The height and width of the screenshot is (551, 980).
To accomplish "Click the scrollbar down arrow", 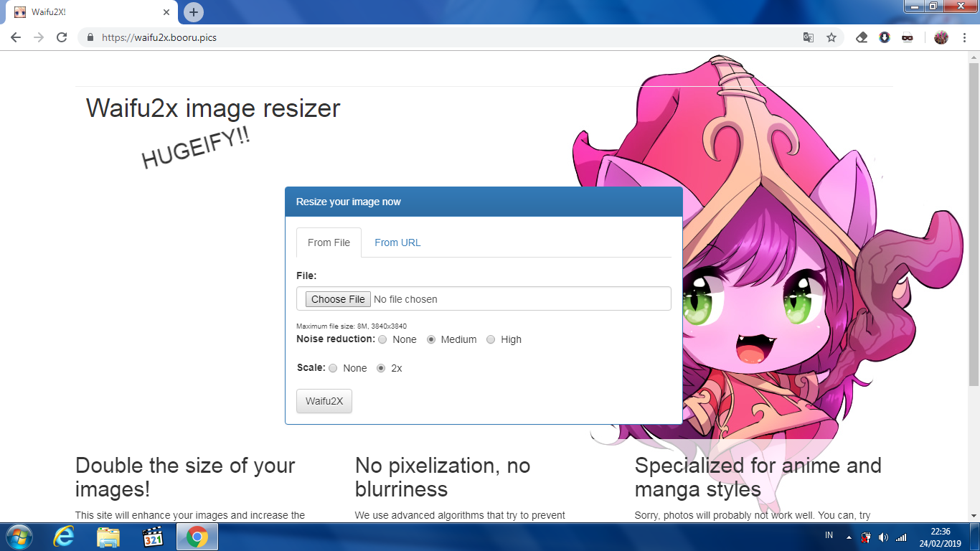I will coord(974,516).
